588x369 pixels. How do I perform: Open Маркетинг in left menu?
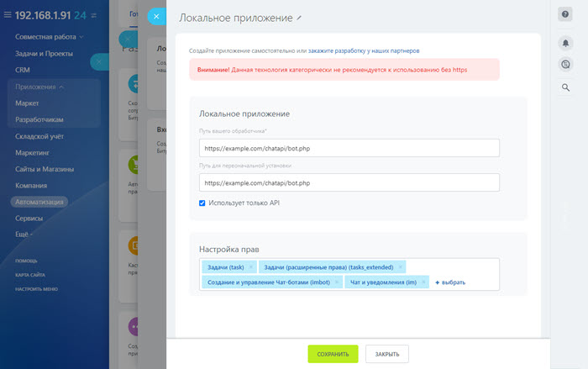[x=32, y=153]
